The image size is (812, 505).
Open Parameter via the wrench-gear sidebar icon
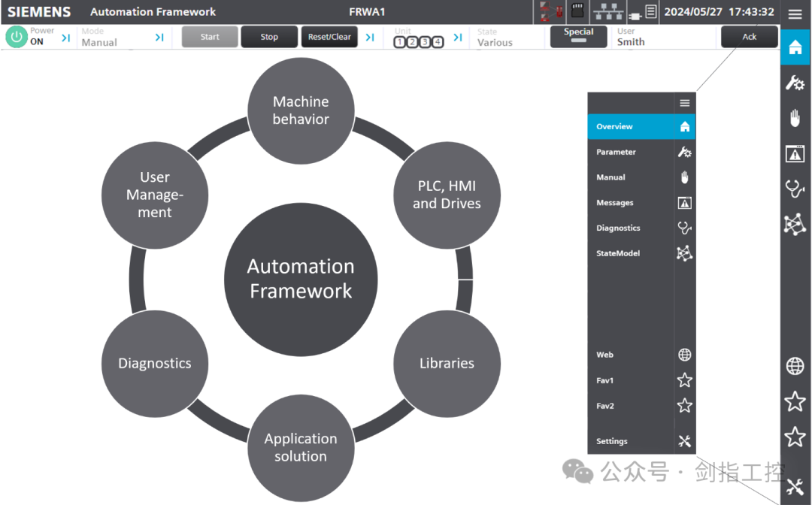pos(795,83)
